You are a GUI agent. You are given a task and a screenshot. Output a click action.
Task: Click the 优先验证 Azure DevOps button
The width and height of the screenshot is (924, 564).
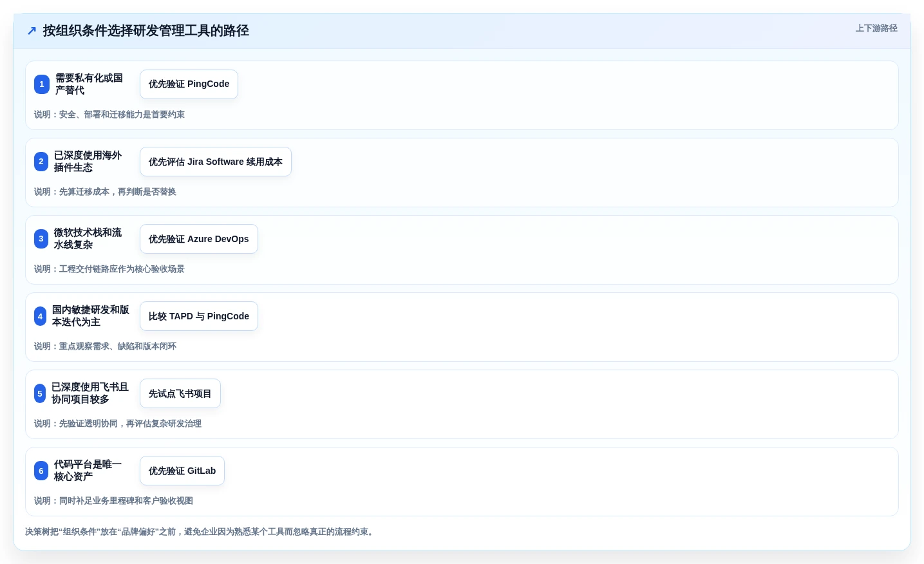tap(199, 239)
